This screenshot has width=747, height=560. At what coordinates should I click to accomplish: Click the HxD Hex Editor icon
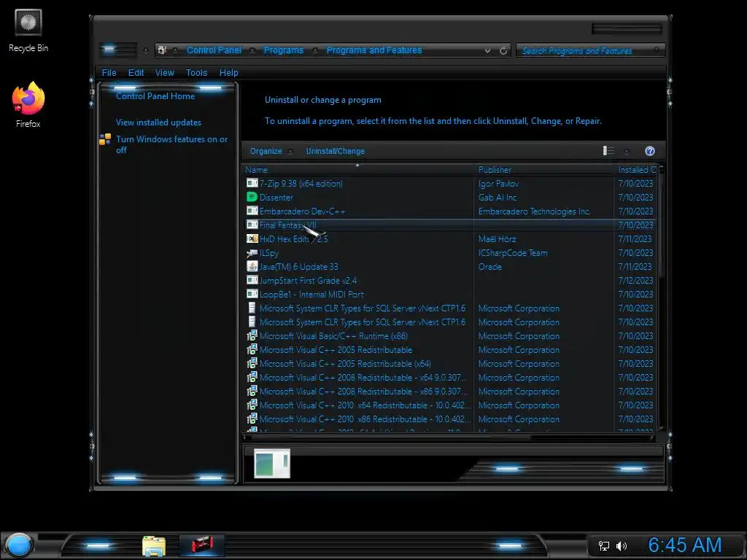(252, 238)
